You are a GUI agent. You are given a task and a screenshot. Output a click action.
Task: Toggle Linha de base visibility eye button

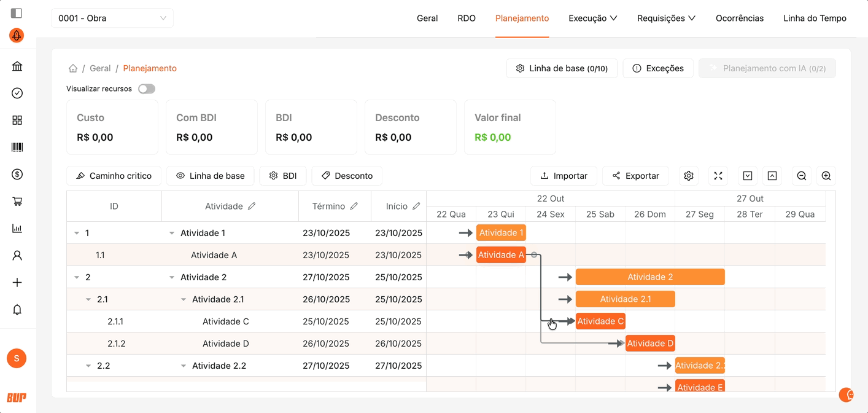(211, 176)
